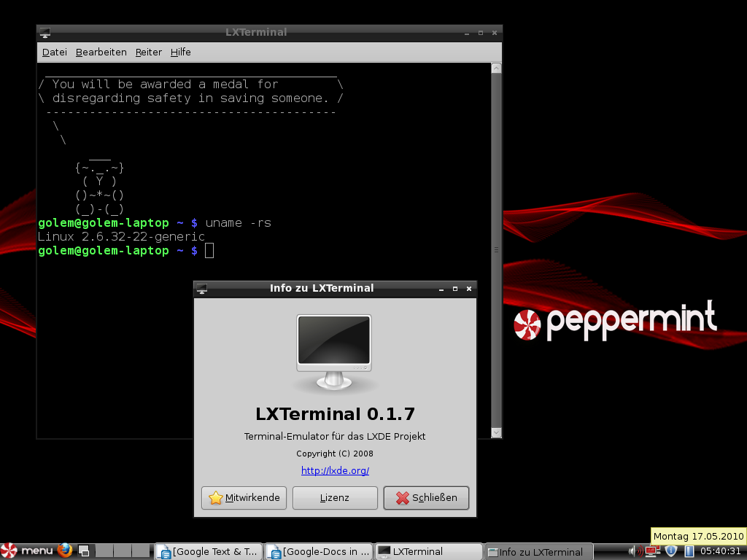Click the clock in the system tray

(720, 551)
